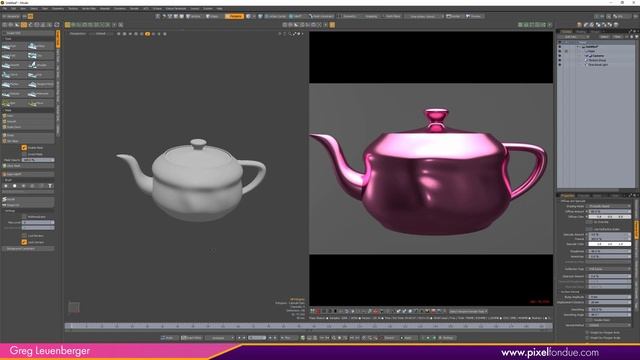Click the render preview teapot image
This screenshot has width=640, height=360.
431,169
